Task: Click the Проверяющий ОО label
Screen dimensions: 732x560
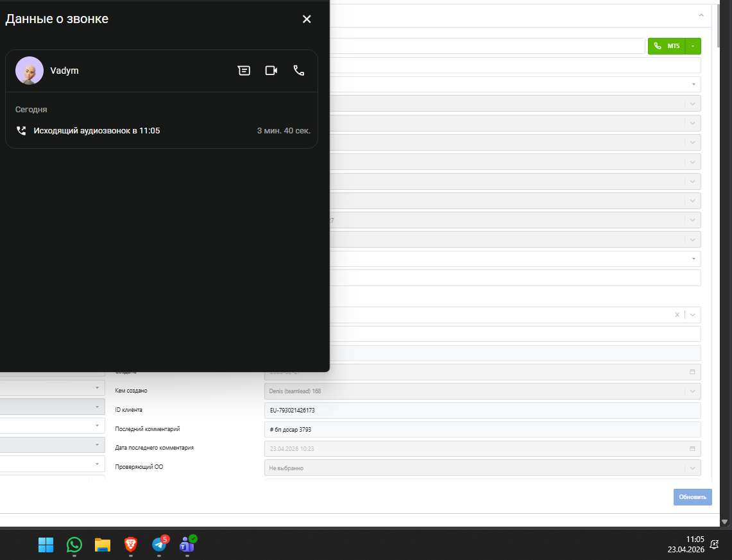Action: [139, 467]
